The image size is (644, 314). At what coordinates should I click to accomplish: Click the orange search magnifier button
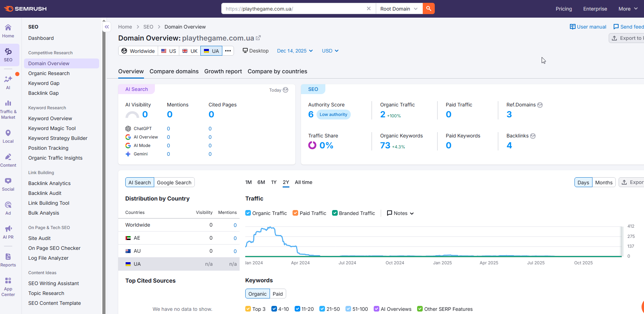click(x=428, y=8)
